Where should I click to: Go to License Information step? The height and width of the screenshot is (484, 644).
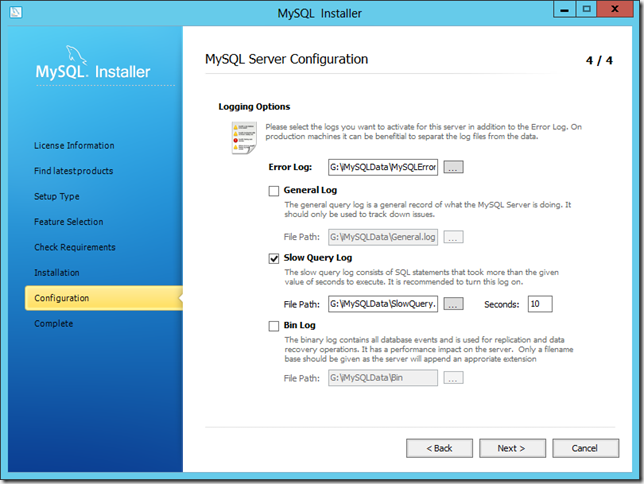tap(74, 145)
